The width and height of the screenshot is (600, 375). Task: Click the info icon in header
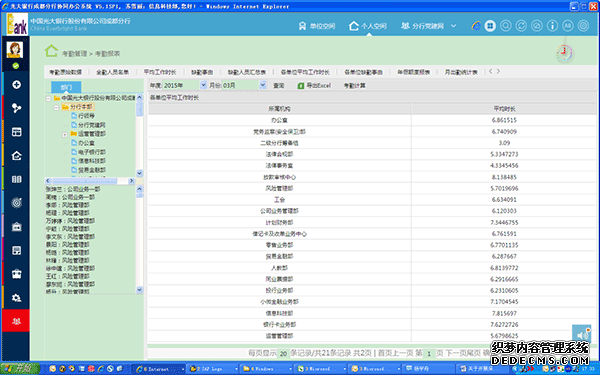coord(552,26)
